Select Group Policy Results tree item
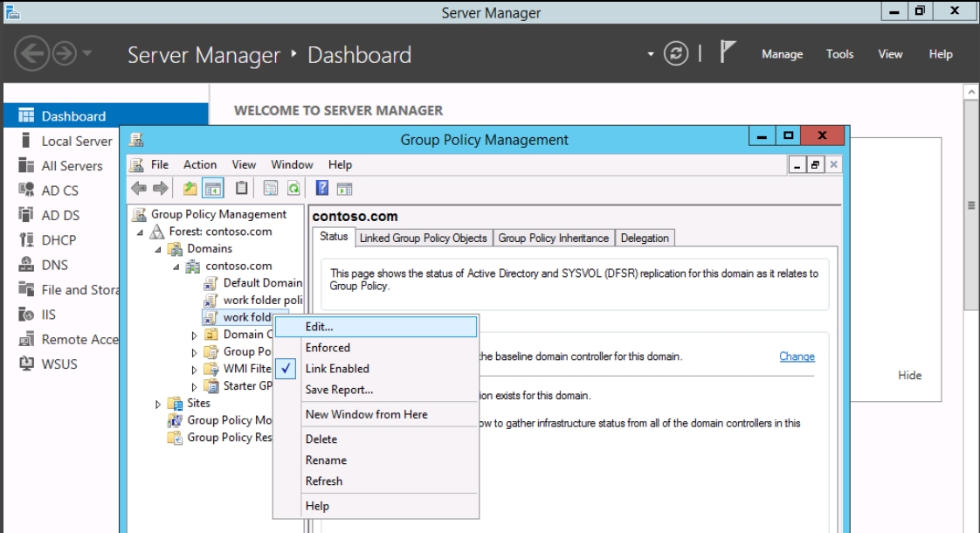The width and height of the screenshot is (980, 533). 219,438
